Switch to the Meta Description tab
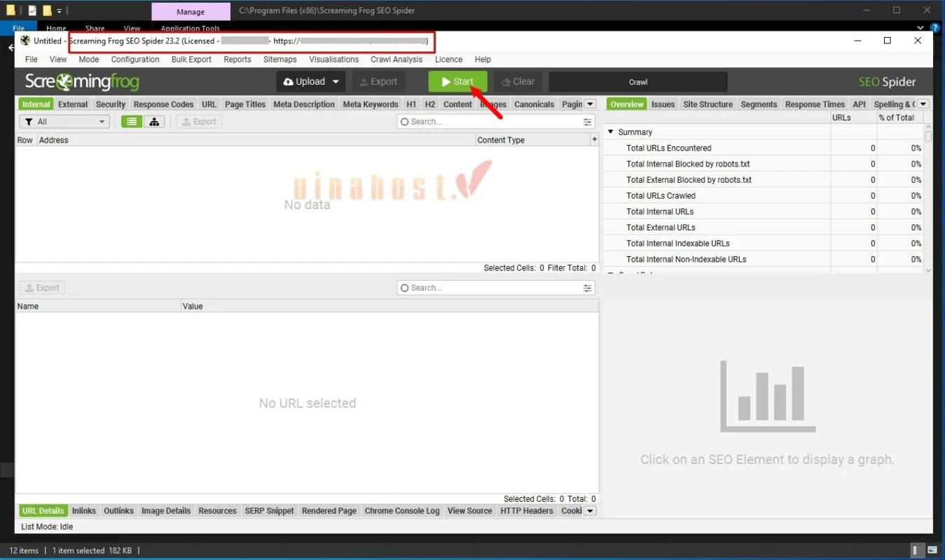 pyautogui.click(x=304, y=104)
